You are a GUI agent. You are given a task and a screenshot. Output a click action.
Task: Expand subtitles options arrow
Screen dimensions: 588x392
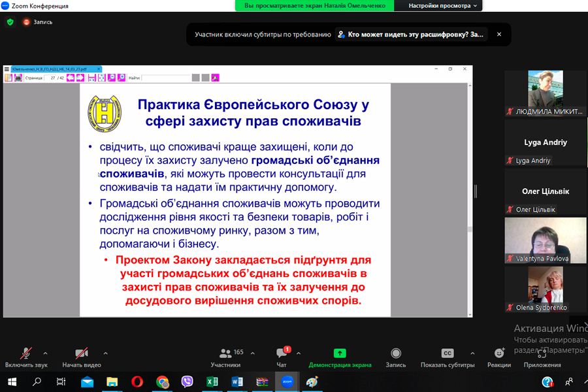(x=472, y=353)
